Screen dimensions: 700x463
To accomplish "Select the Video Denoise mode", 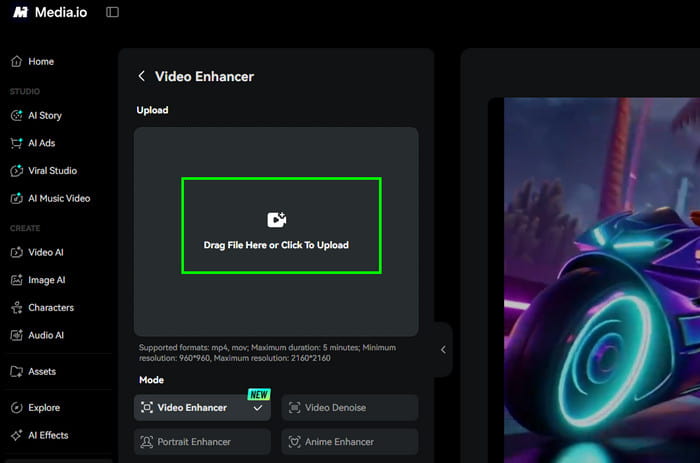I will pyautogui.click(x=350, y=408).
